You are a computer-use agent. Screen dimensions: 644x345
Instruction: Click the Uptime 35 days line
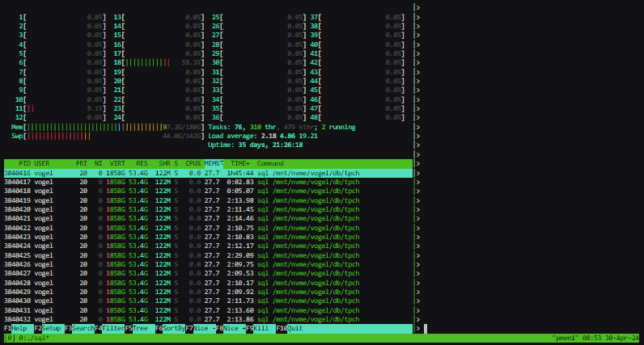tap(255, 145)
